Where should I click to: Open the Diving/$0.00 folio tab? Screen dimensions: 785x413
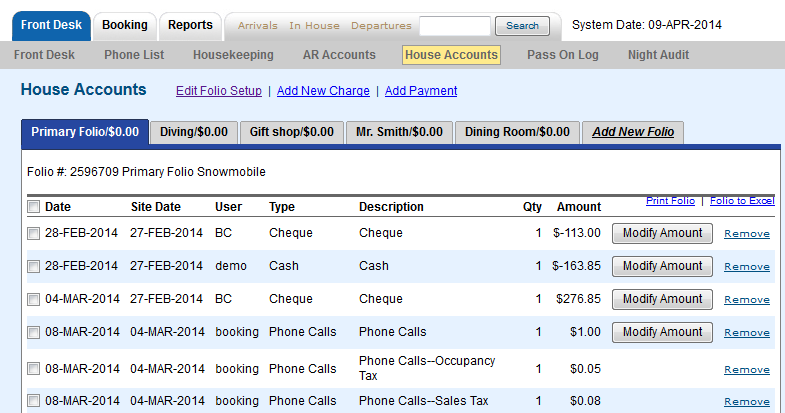tap(194, 132)
